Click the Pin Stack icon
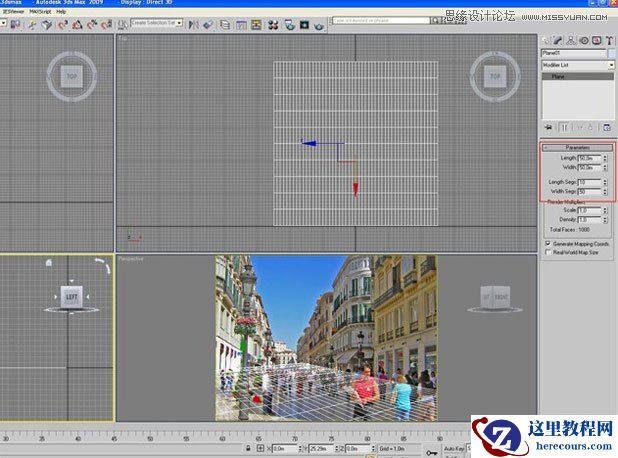618x458 pixels. pos(548,127)
